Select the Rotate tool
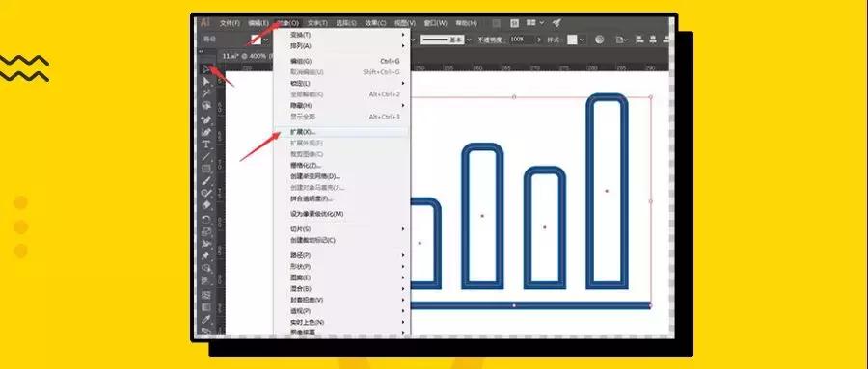 pyautogui.click(x=206, y=219)
